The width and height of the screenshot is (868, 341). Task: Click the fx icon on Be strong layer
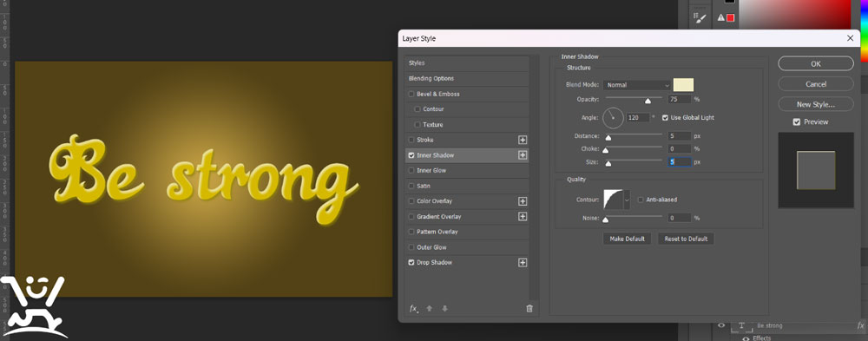click(x=860, y=325)
